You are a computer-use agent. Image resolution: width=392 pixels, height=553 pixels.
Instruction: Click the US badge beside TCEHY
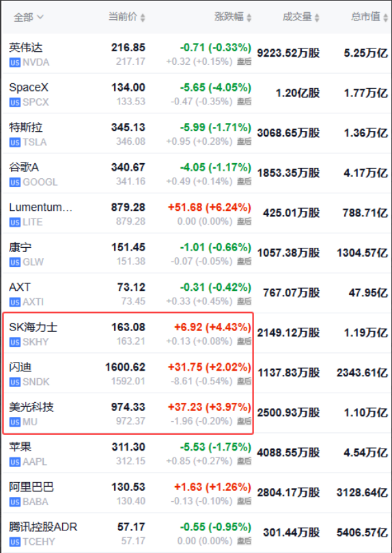15,542
